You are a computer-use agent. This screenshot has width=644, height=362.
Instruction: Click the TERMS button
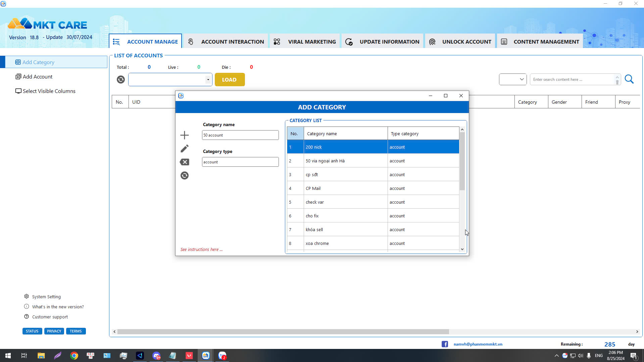pyautogui.click(x=76, y=331)
